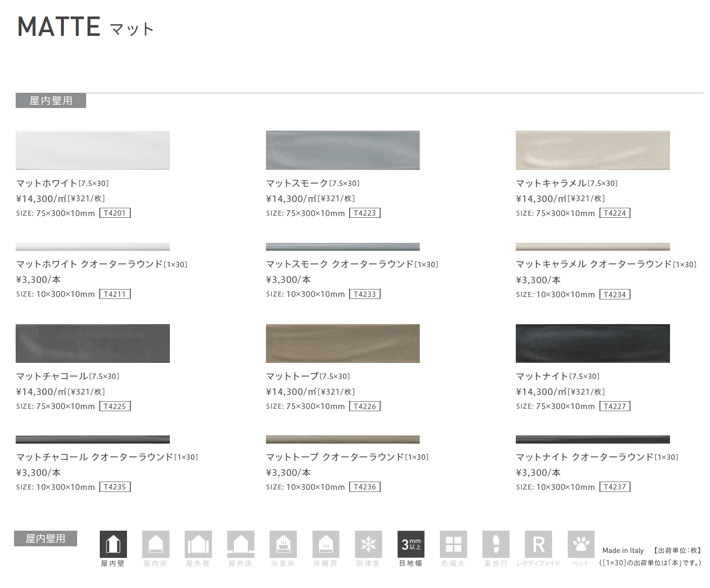Click the 屋内壁用 label at bottom left
This screenshot has width=710, height=588.
(x=45, y=539)
